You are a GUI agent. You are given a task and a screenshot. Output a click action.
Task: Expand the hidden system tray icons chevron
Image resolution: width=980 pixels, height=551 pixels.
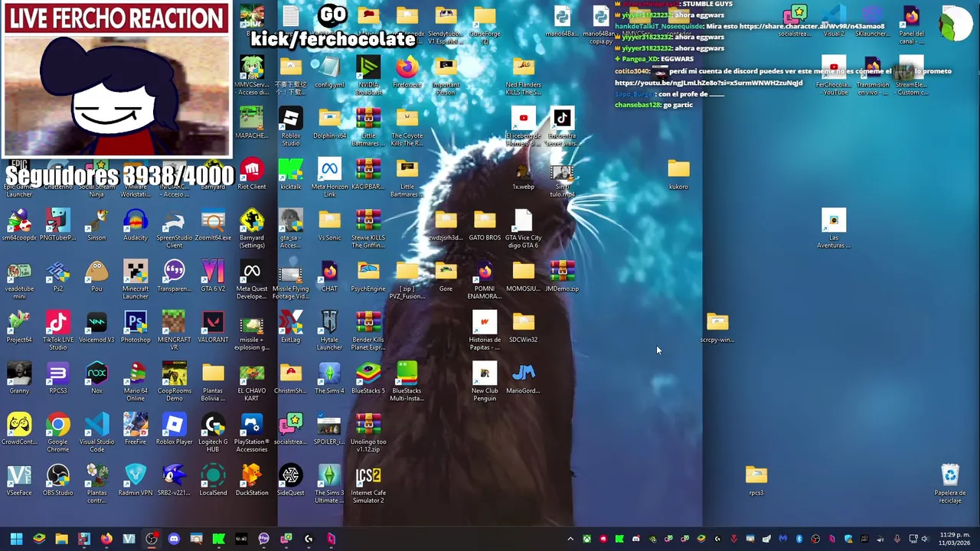point(570,539)
